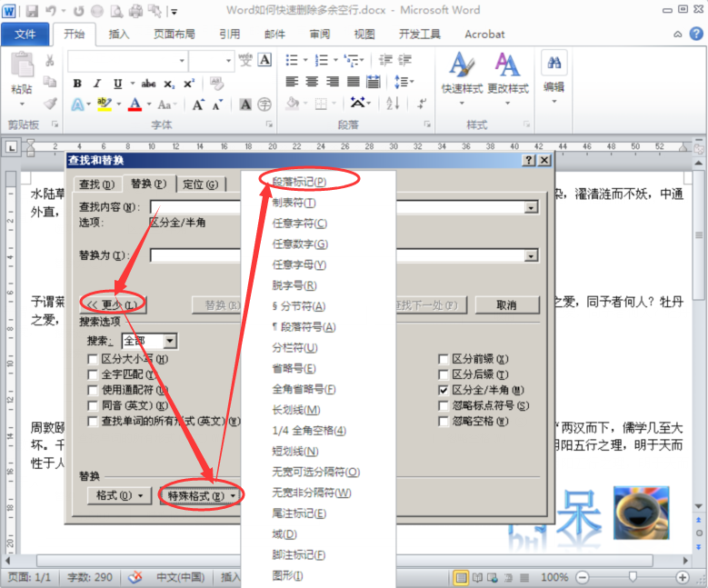Open the 特殊格式 dropdown button
Image resolution: width=708 pixels, height=588 pixels.
coord(202,496)
